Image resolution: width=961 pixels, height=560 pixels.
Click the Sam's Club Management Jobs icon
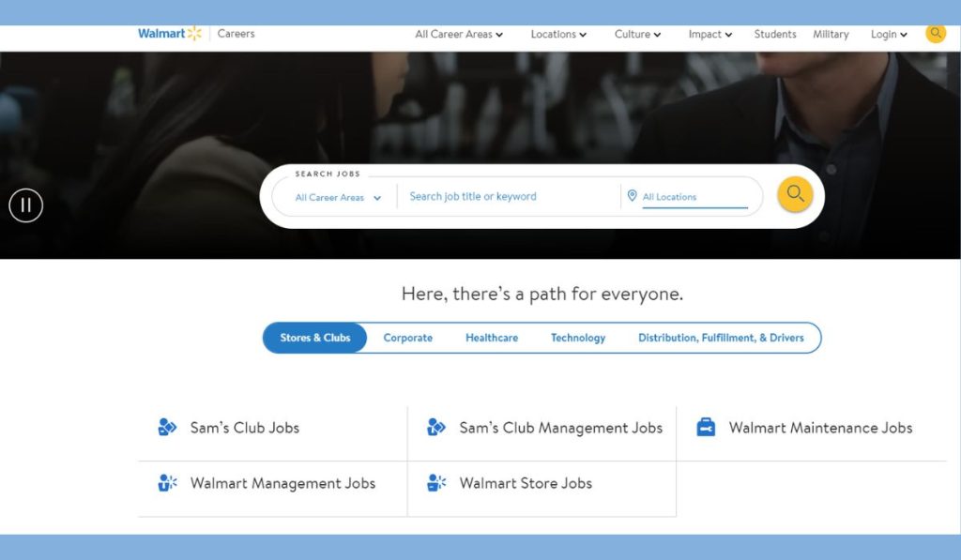(x=435, y=426)
